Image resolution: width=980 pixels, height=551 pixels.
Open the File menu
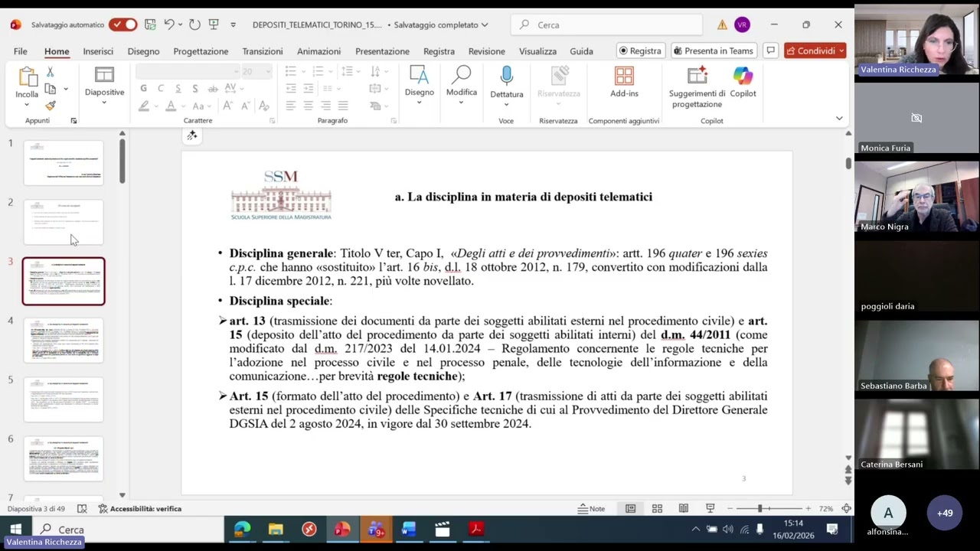[21, 51]
